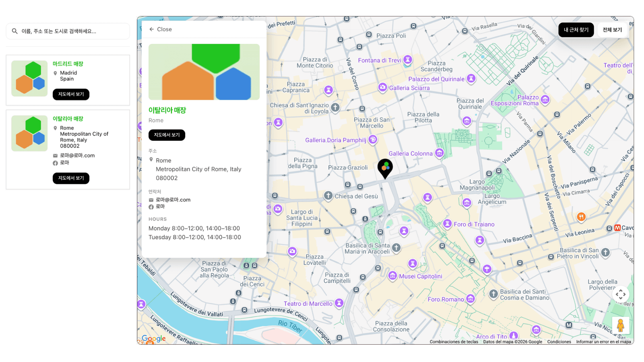
Task: Click the Largo Magnanapoli label
Action: (477, 185)
